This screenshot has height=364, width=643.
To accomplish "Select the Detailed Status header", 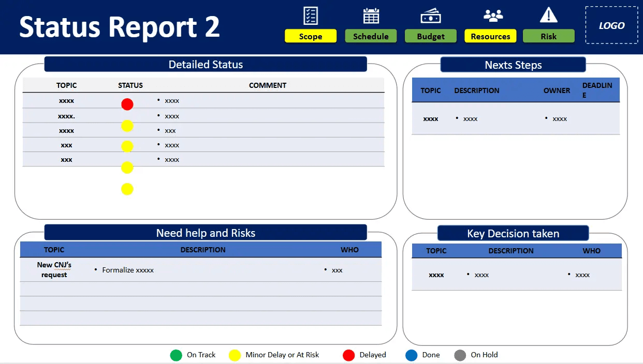I will pyautogui.click(x=206, y=64).
